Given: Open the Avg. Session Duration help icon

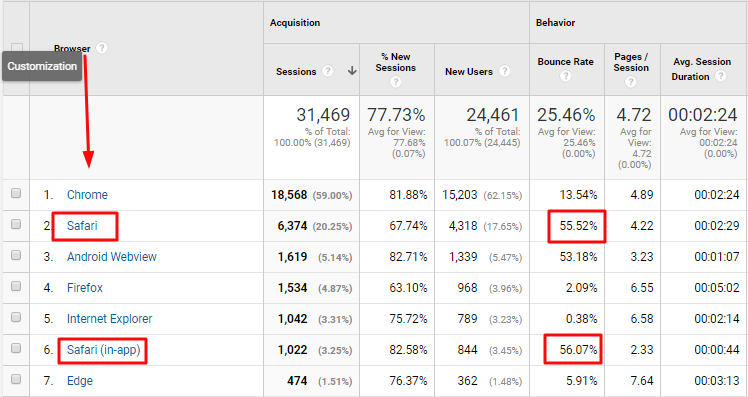Looking at the screenshot, I should tap(721, 76).
